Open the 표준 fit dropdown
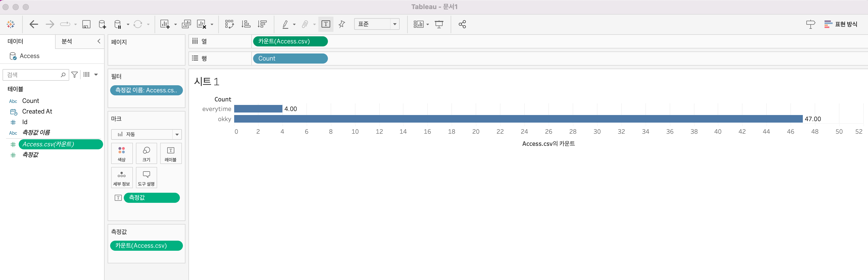This screenshot has height=280, width=868. click(x=377, y=24)
